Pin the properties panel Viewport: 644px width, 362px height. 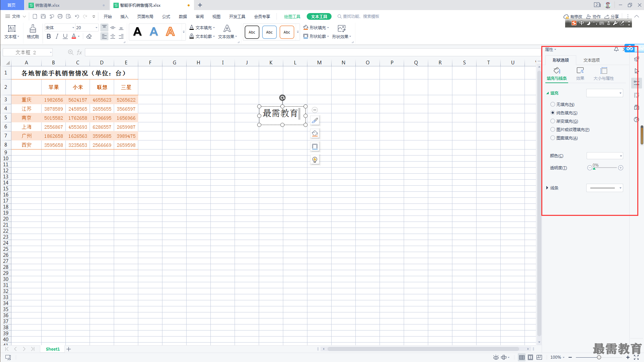coord(616,50)
